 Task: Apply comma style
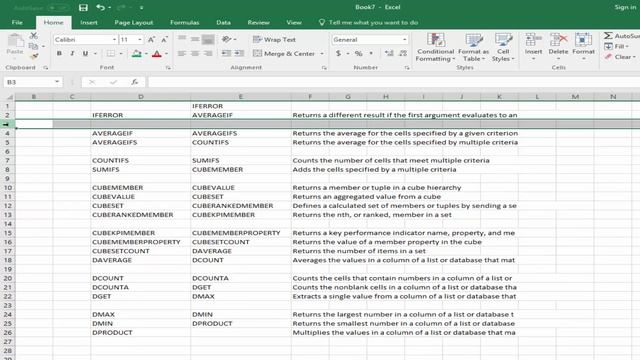pyautogui.click(x=371, y=53)
